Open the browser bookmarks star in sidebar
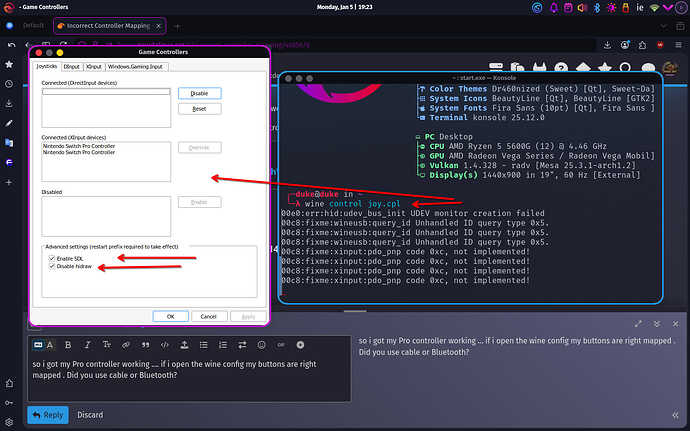 tap(10, 65)
